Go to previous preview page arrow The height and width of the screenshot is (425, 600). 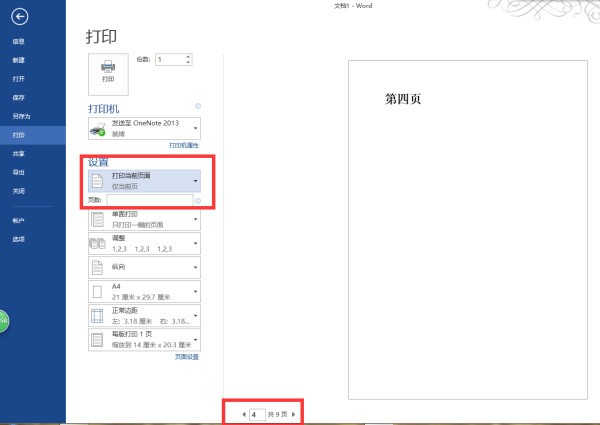point(244,414)
